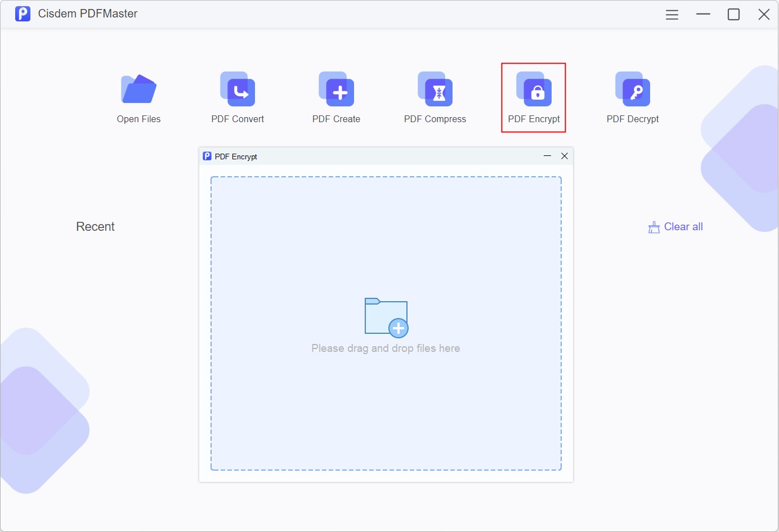This screenshot has height=532, width=779.
Task: Launch the PDF Compress tool
Action: 435,90
